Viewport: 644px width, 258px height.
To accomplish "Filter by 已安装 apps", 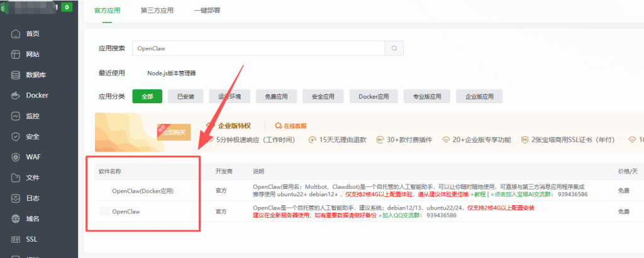I will [186, 96].
